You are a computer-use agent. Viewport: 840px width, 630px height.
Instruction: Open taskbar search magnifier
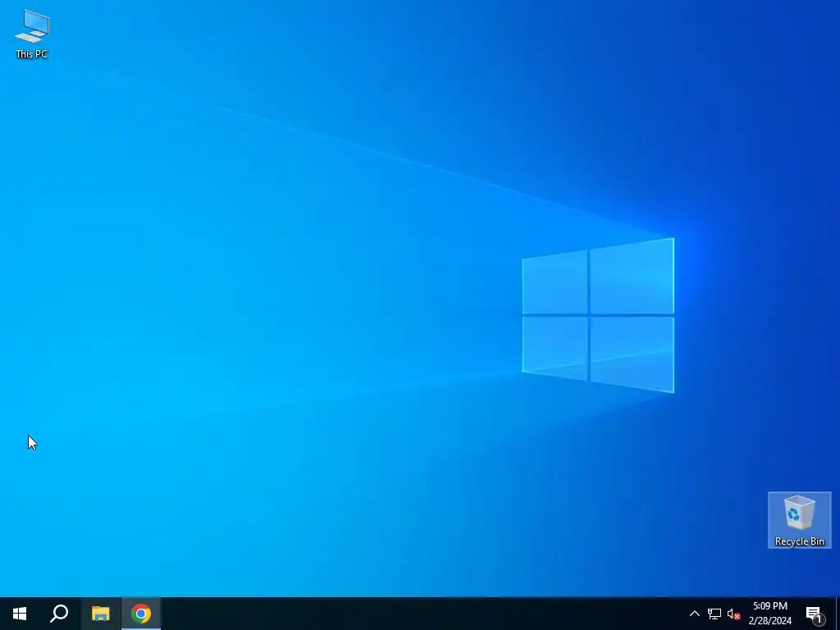tap(59, 614)
